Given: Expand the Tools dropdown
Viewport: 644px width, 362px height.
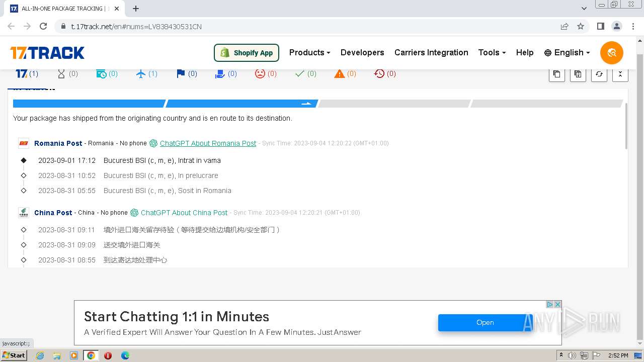Looking at the screenshot, I should (x=492, y=52).
